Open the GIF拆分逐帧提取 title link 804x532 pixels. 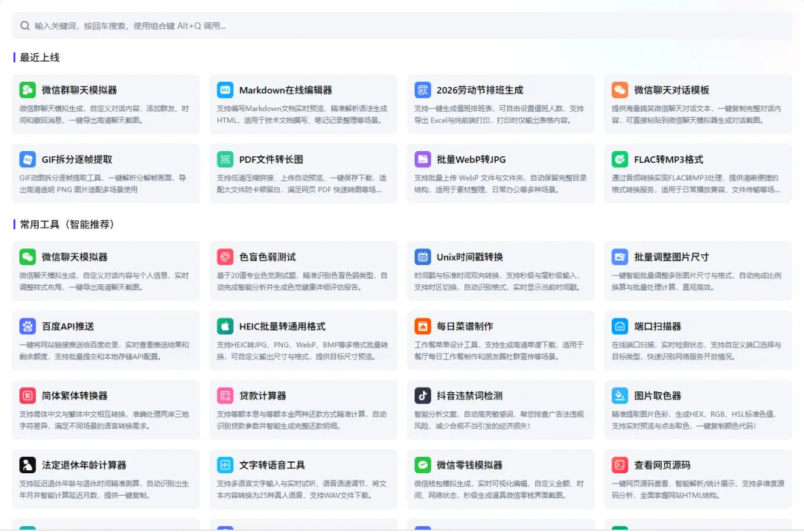click(77, 160)
